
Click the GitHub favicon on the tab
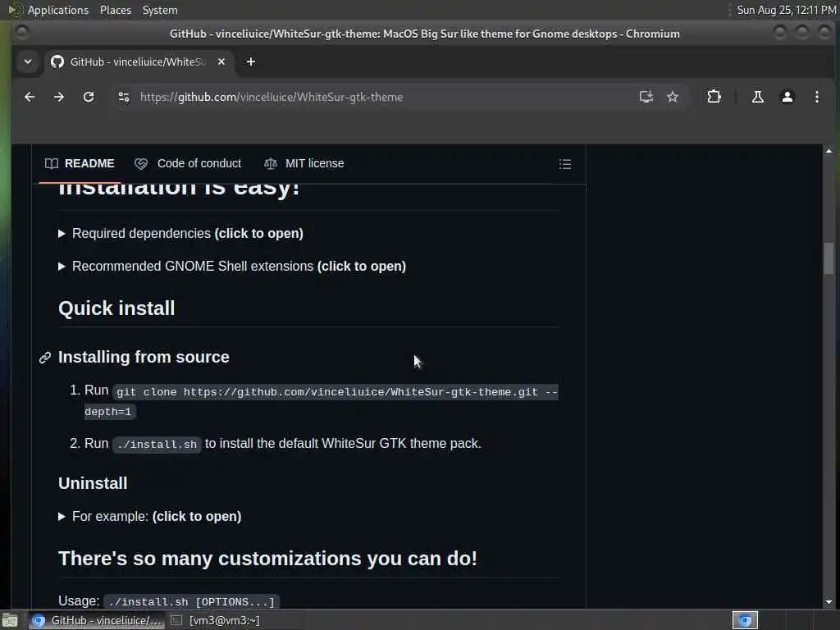click(x=57, y=62)
